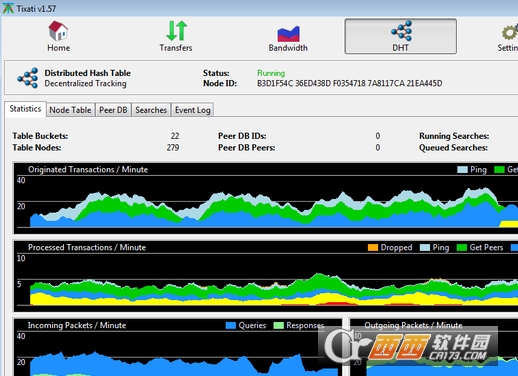
Task: Click the Node ID label
Action: (220, 83)
